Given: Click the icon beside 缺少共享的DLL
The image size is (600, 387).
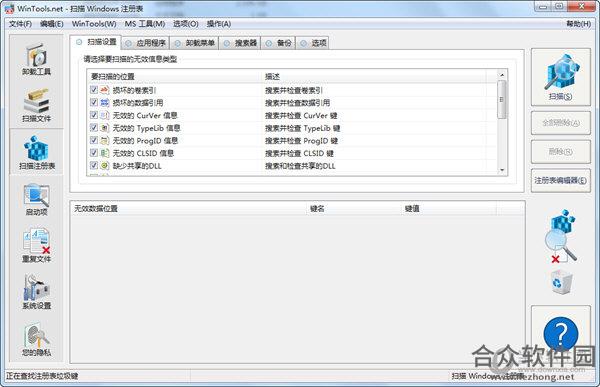Looking at the screenshot, I should pyautogui.click(x=105, y=166).
